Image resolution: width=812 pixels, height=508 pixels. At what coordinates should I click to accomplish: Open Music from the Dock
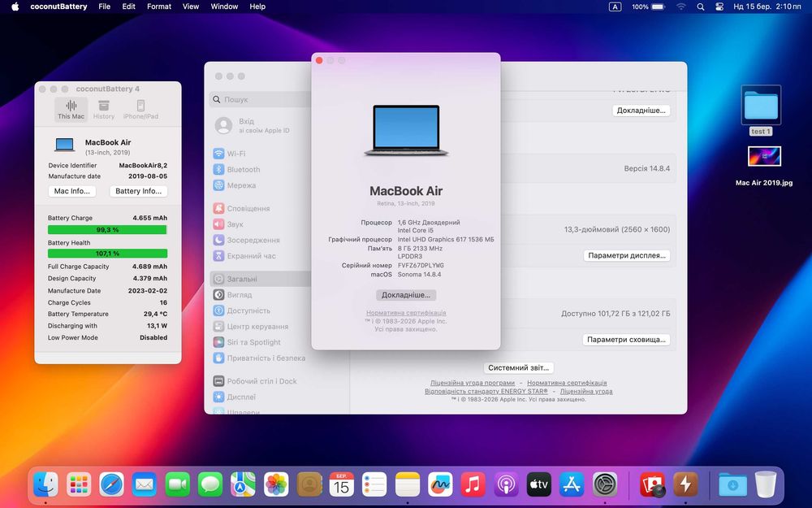(473, 484)
